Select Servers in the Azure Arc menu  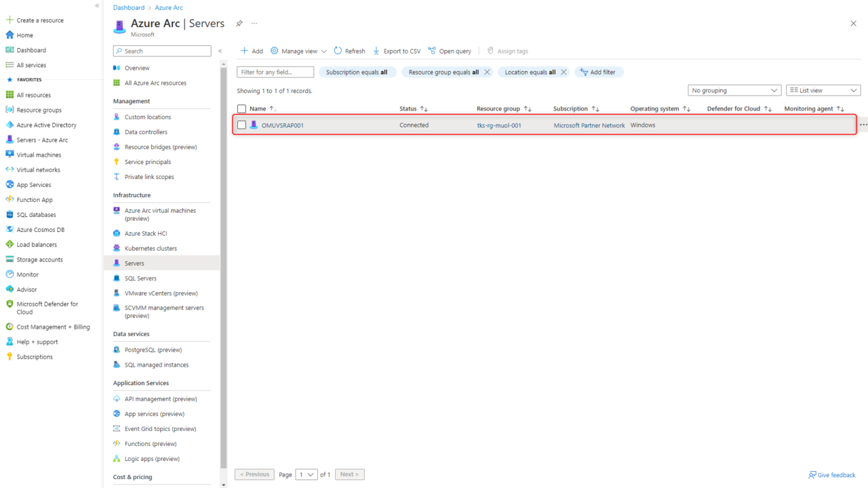point(162,263)
